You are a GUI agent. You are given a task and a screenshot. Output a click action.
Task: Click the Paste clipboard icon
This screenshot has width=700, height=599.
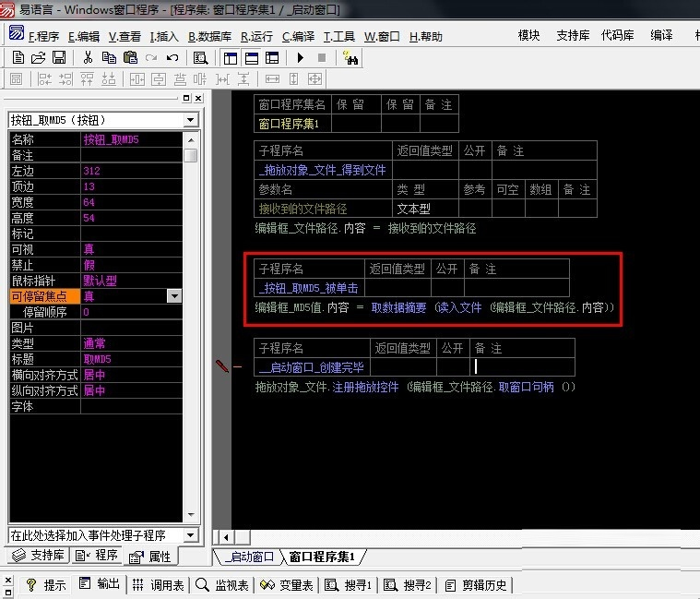(130, 57)
